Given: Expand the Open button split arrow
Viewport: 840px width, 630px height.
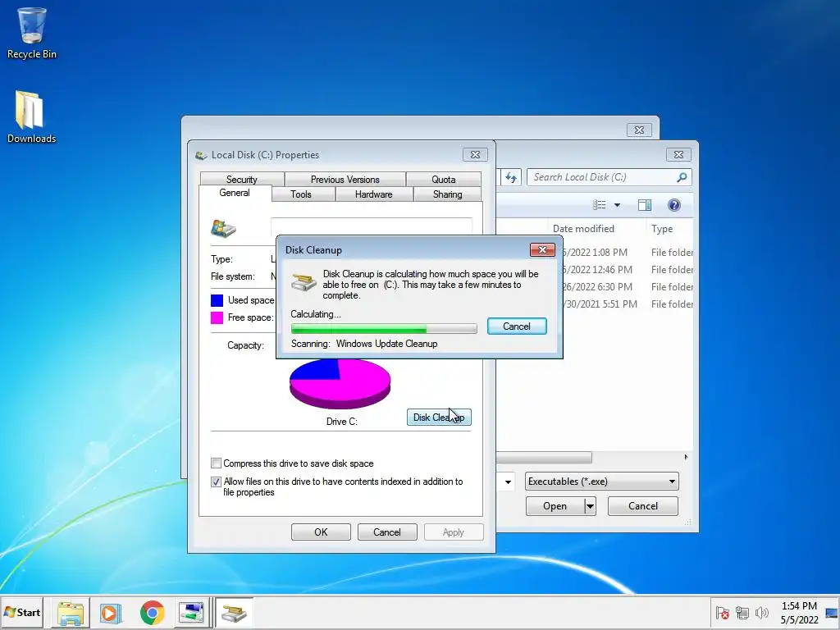Looking at the screenshot, I should click(x=590, y=506).
